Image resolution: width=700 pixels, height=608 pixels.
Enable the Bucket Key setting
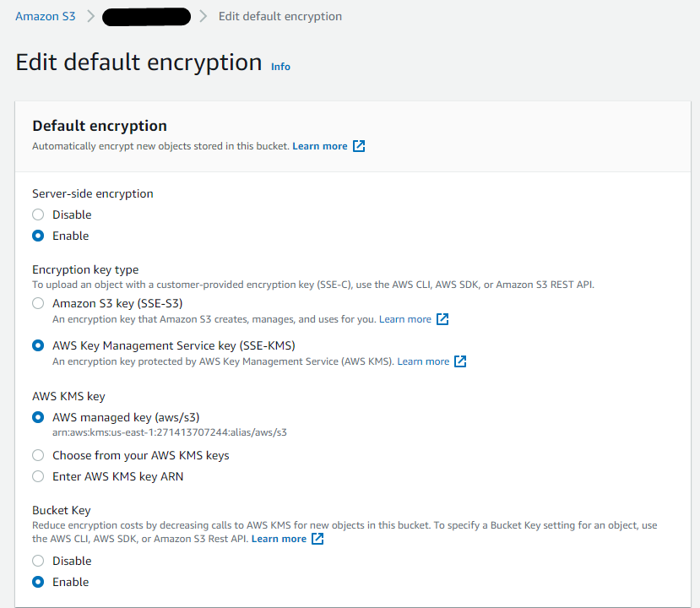[38, 582]
